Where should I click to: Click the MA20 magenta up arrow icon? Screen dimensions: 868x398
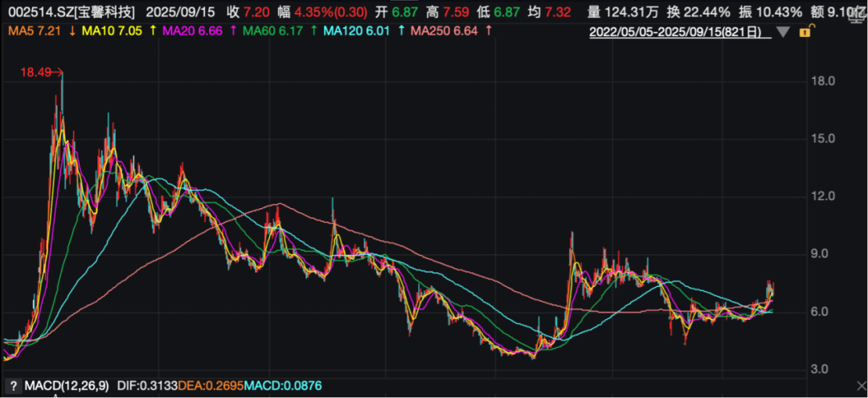232,31
